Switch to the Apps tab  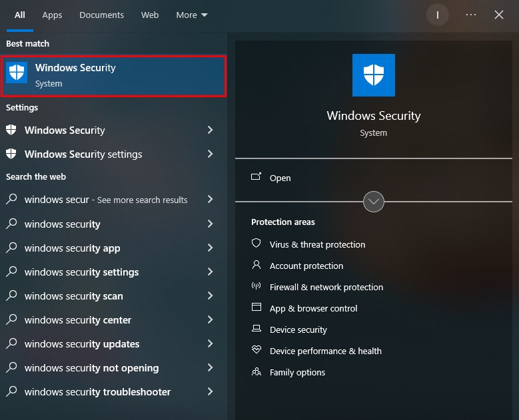pos(52,15)
